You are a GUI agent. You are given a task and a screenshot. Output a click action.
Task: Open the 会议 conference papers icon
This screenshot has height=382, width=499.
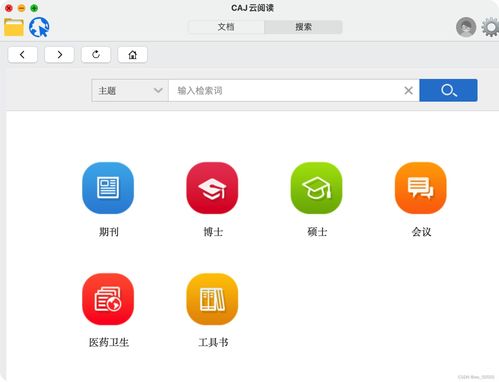421,188
